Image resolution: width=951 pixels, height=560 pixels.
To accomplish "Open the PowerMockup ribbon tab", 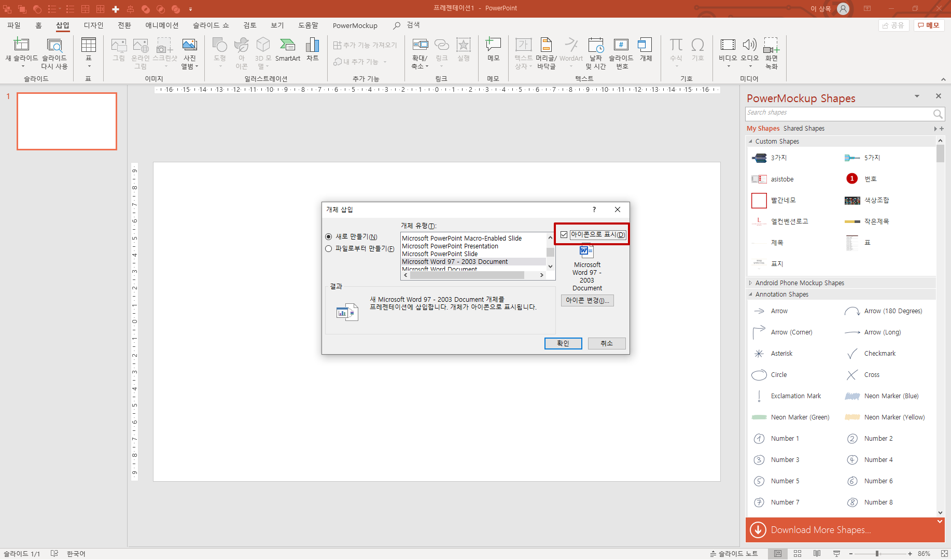I will coord(355,25).
